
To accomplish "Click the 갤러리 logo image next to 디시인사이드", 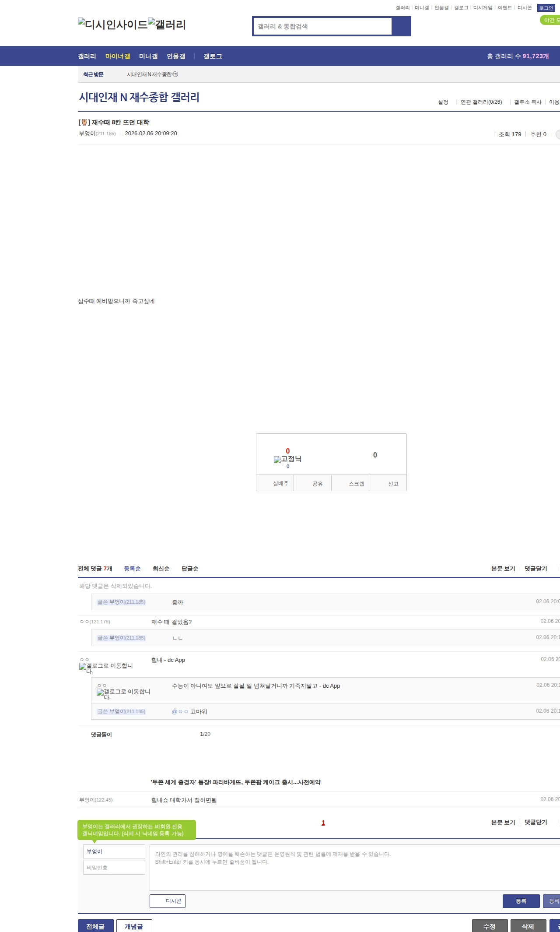I will pyautogui.click(x=167, y=25).
